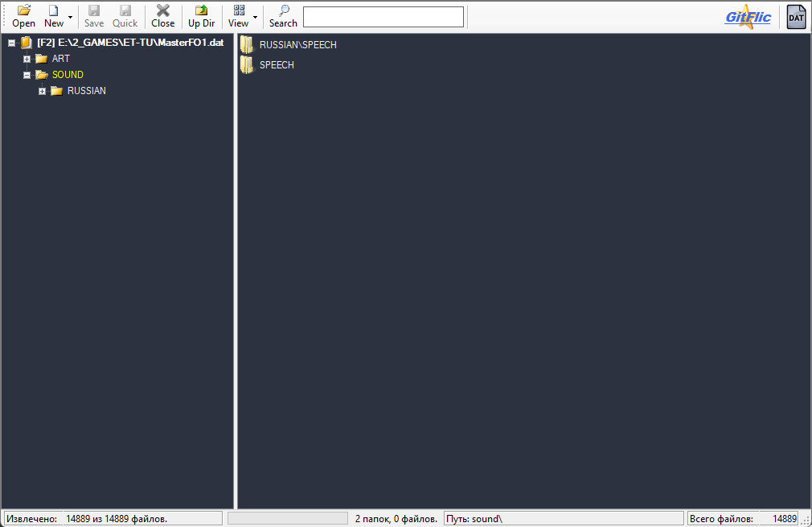
Task: Focus the search text field
Action: tap(383, 17)
